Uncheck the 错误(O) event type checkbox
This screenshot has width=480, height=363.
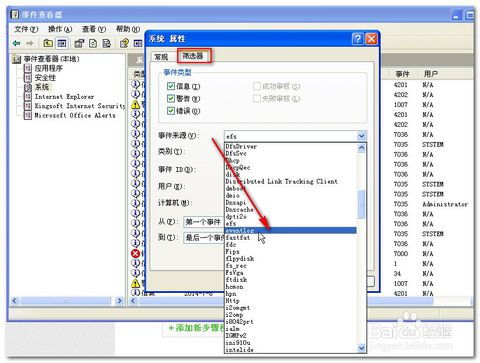[171, 111]
